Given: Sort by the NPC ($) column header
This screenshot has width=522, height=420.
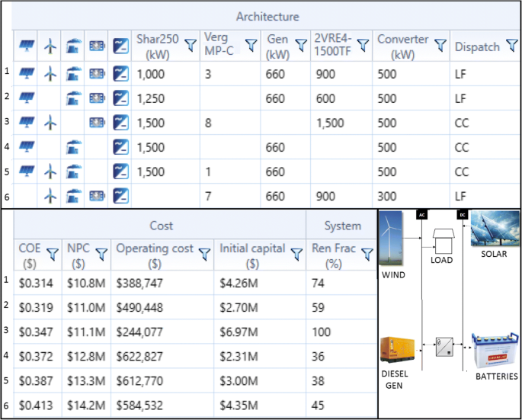Looking at the screenshot, I should pyautogui.click(x=78, y=255).
